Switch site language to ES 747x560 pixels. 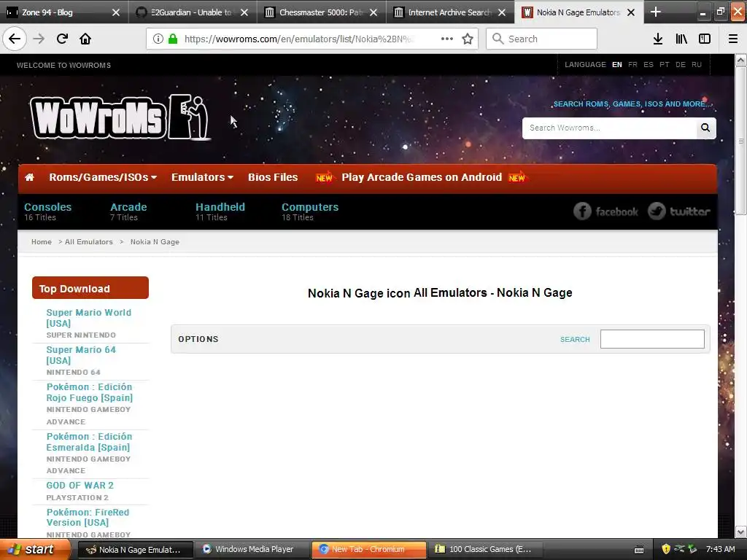649,65
